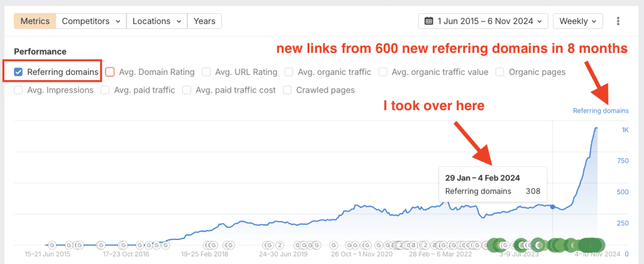Open the Competitors dropdown
This screenshot has height=264, width=644.
pyautogui.click(x=91, y=21)
